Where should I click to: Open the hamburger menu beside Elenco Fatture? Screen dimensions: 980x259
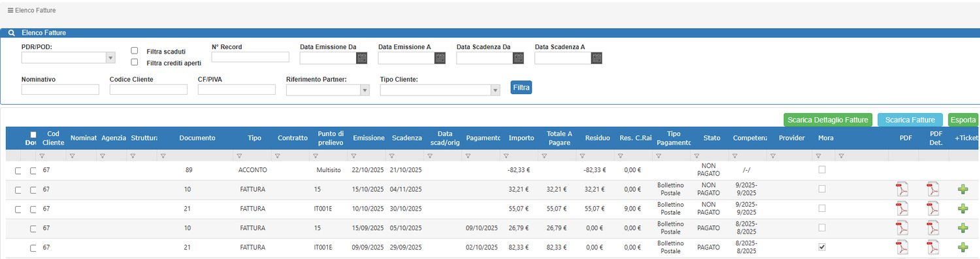tap(10, 10)
